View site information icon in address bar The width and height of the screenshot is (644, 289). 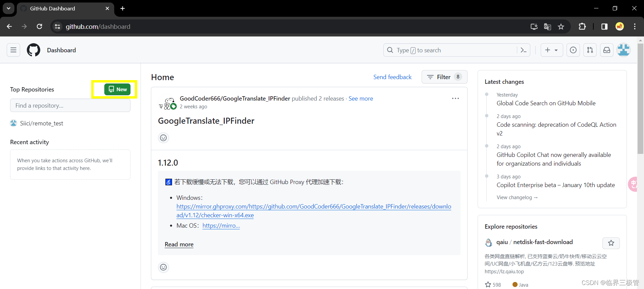click(58, 26)
